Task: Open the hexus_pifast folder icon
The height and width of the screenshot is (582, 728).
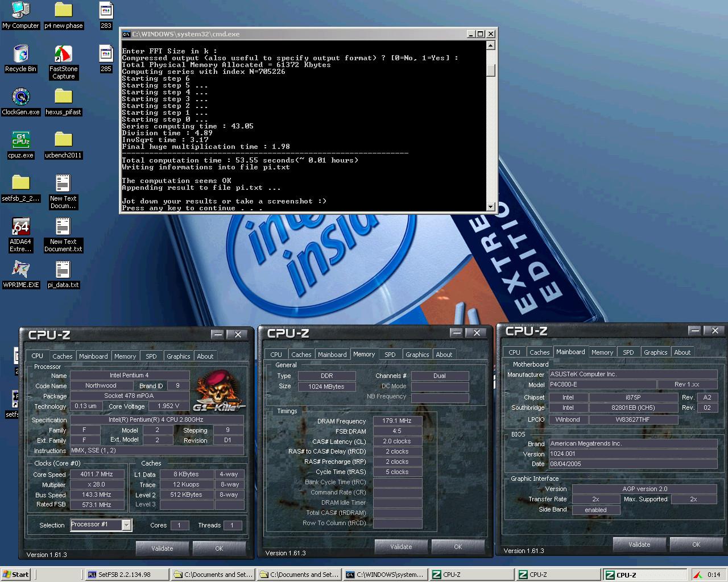Action: 64,102
